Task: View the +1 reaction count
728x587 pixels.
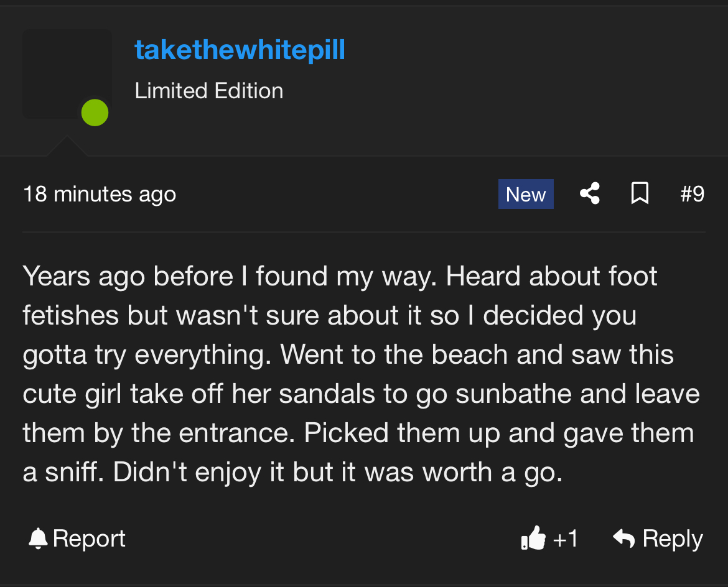Action: click(x=565, y=538)
